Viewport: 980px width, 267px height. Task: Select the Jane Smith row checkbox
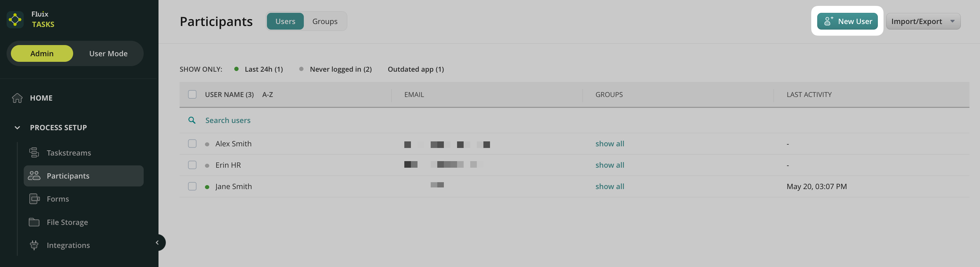[x=192, y=186]
